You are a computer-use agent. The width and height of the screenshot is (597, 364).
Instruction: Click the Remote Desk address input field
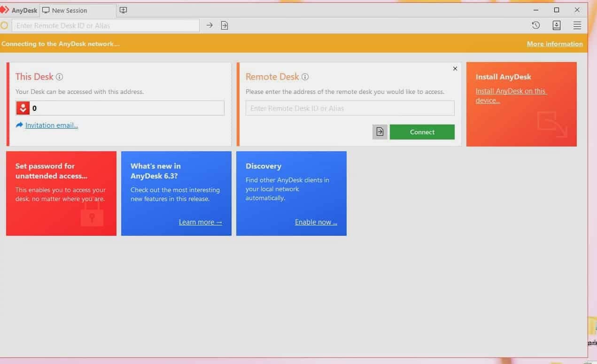[x=350, y=108]
